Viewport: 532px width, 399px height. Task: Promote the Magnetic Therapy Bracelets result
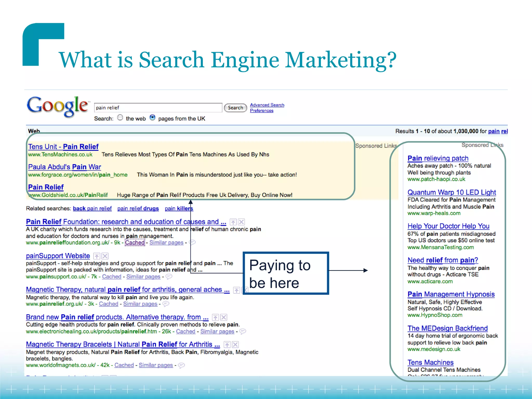[x=227, y=345]
